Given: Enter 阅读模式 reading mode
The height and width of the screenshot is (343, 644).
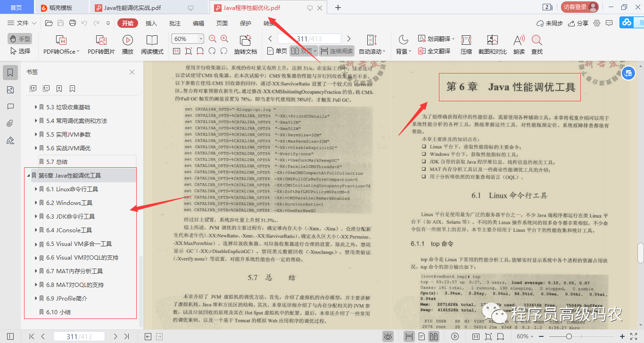Looking at the screenshot, I should tap(152, 45).
